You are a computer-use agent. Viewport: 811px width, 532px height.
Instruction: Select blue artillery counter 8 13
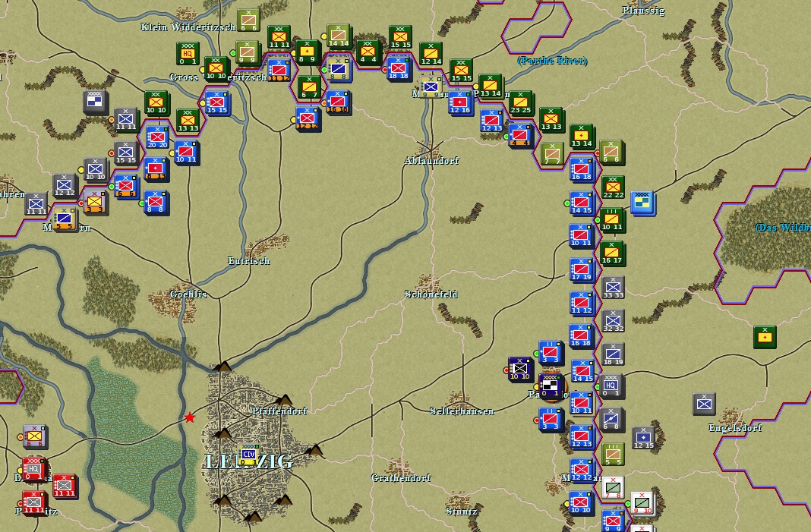[x=155, y=169]
